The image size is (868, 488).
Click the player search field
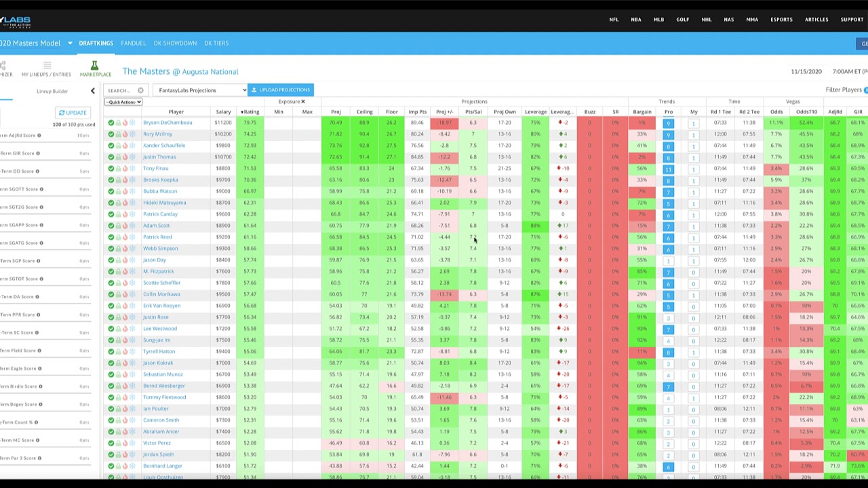click(x=120, y=90)
